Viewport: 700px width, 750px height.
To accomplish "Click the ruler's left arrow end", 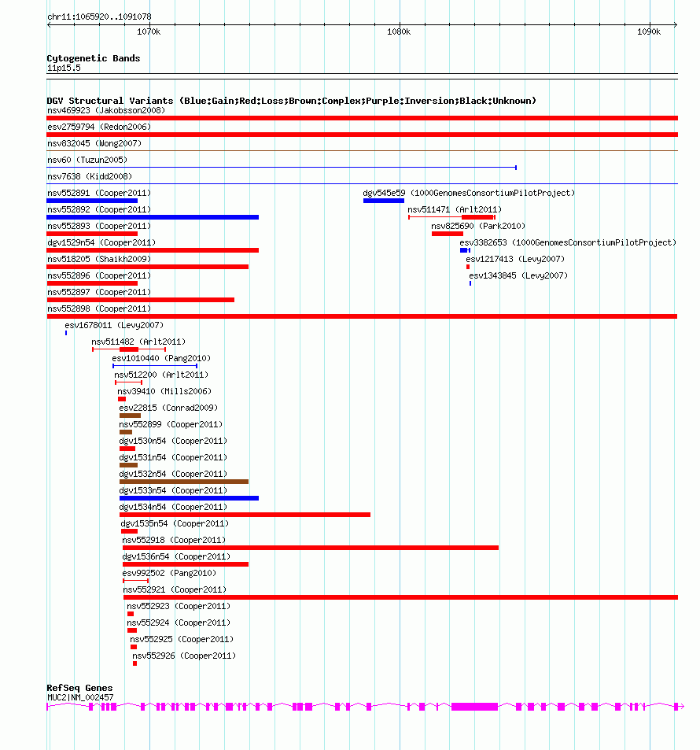I will [49, 24].
